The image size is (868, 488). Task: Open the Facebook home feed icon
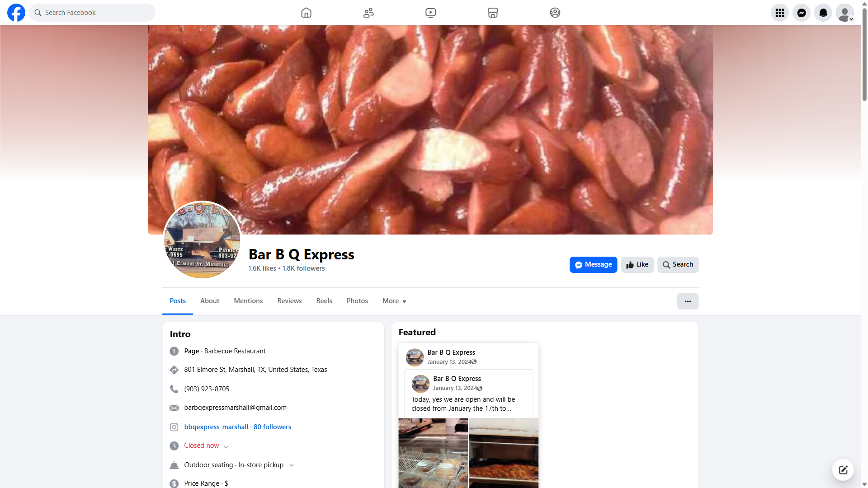click(x=306, y=13)
